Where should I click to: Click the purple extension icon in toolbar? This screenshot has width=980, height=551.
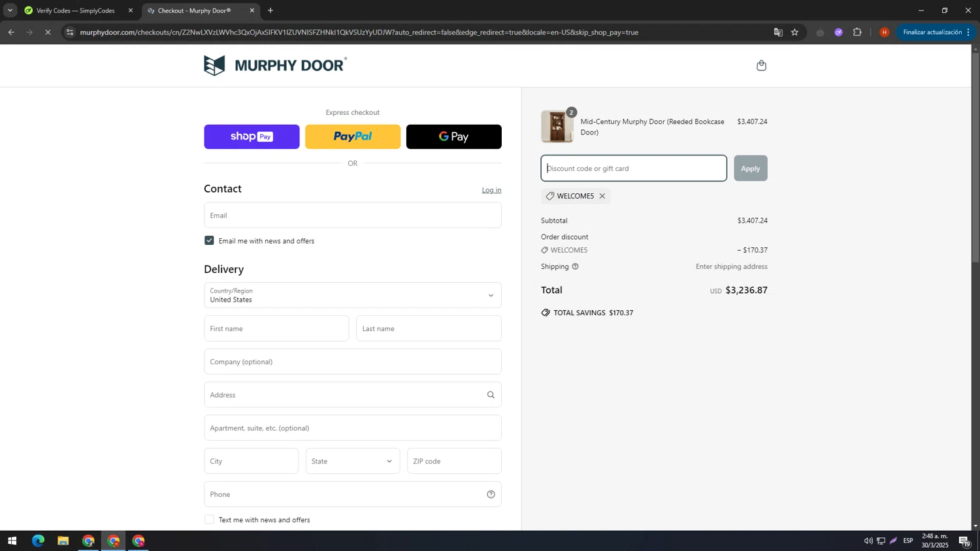coord(839,32)
